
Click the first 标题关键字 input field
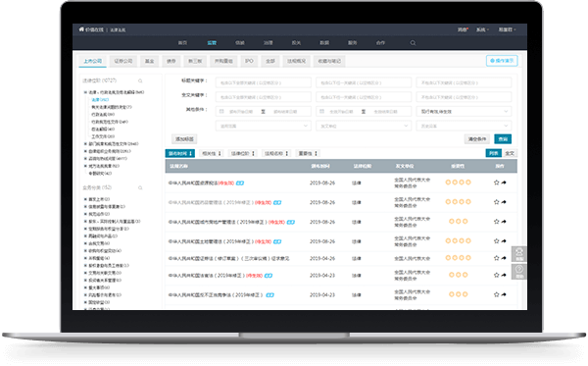click(x=264, y=82)
